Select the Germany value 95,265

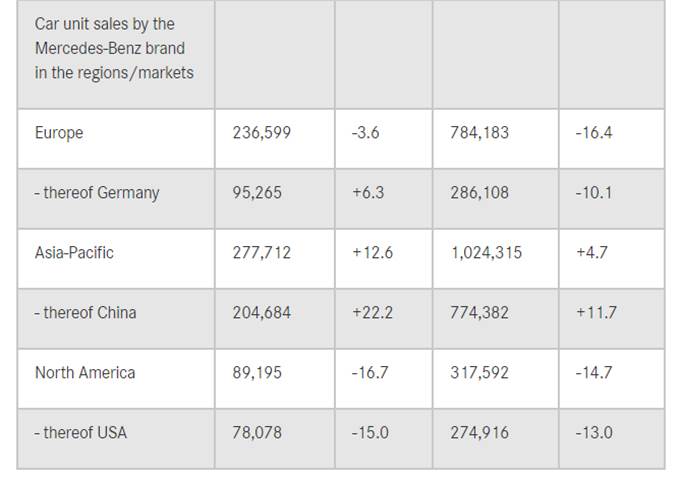(257, 193)
